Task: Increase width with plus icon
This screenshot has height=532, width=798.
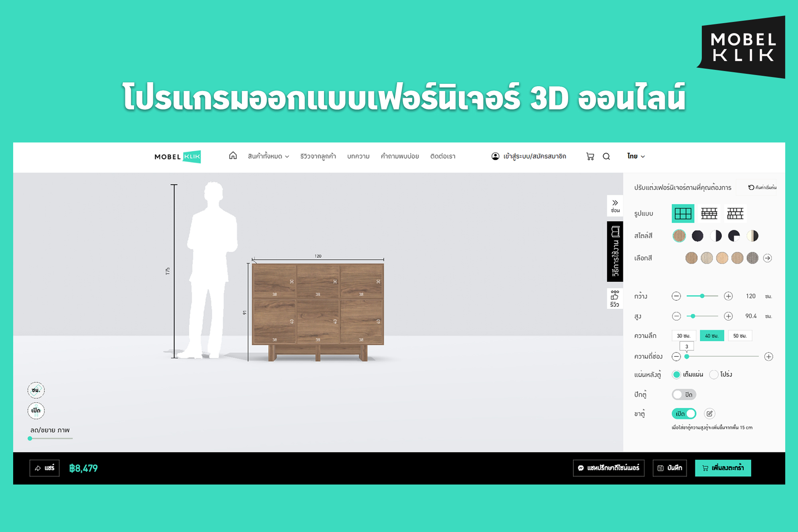Action: click(728, 296)
